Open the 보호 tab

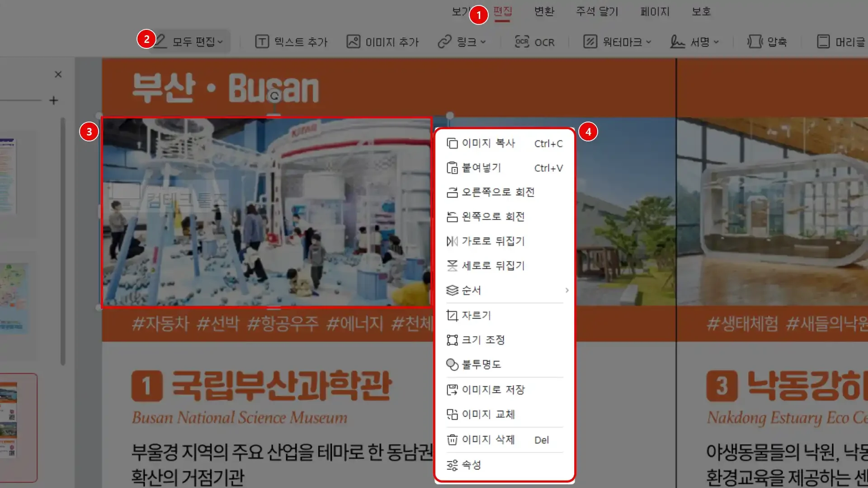(x=701, y=11)
